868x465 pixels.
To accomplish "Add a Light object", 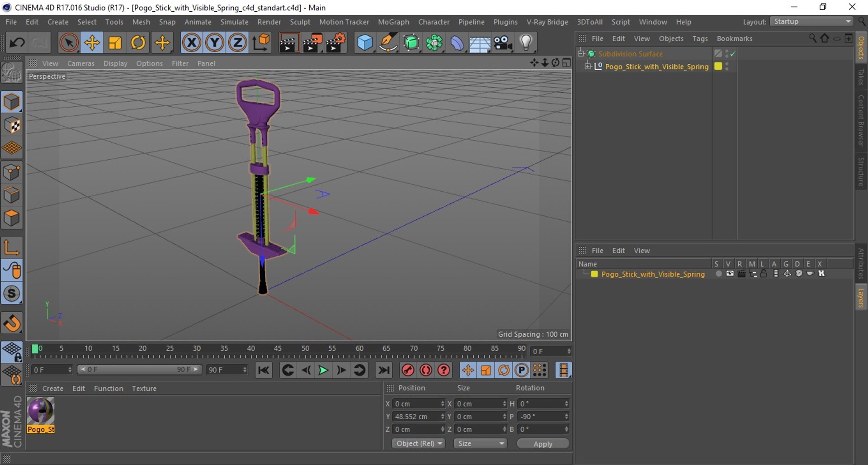I will pos(526,43).
